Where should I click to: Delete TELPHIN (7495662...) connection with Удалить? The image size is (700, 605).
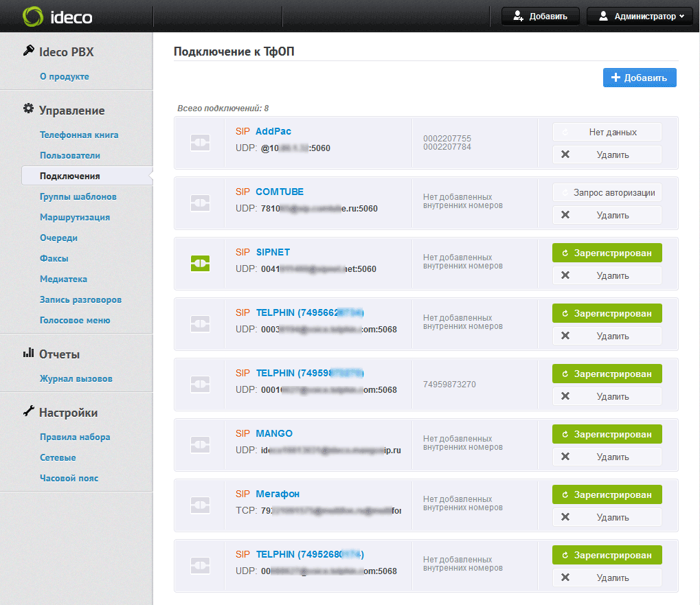607,336
